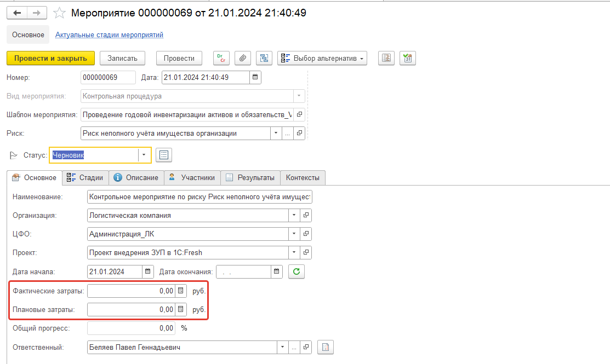The width and height of the screenshot is (610, 364).
Task: Click the Плановые затраты amount field
Action: (132, 310)
